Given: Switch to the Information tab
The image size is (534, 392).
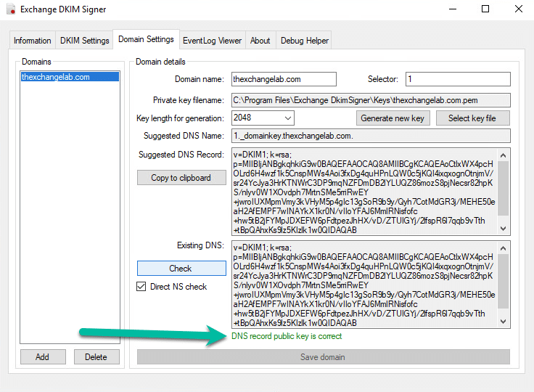Looking at the screenshot, I should pyautogui.click(x=33, y=41).
